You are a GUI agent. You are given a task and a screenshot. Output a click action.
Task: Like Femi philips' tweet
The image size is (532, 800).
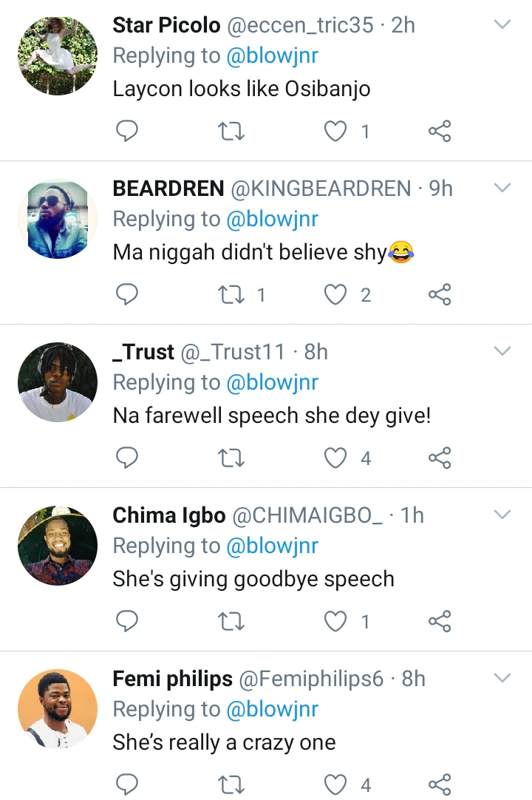(336, 784)
